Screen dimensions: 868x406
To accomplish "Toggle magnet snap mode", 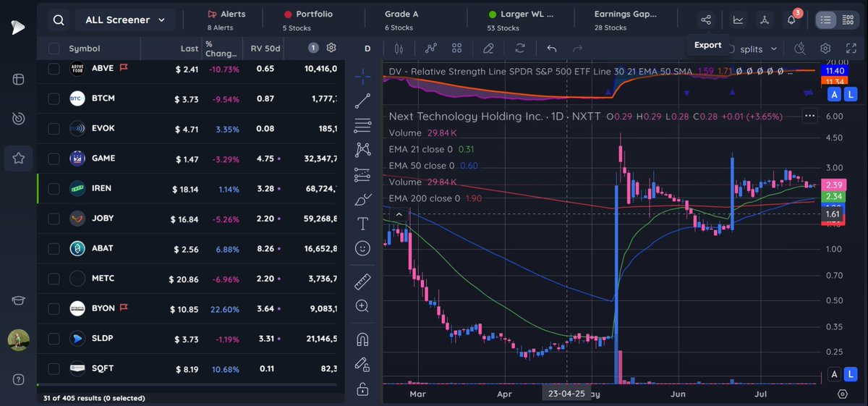I will [363, 339].
